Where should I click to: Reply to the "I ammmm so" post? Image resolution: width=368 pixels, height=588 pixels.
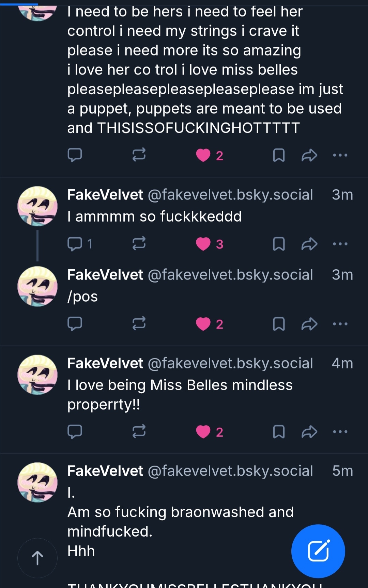click(x=75, y=244)
